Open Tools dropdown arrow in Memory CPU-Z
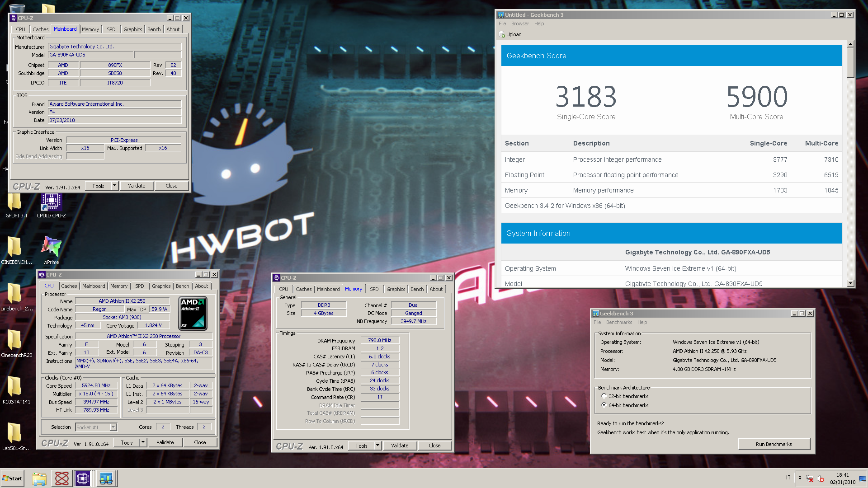Screen dimensions: 868x488 click(x=378, y=446)
